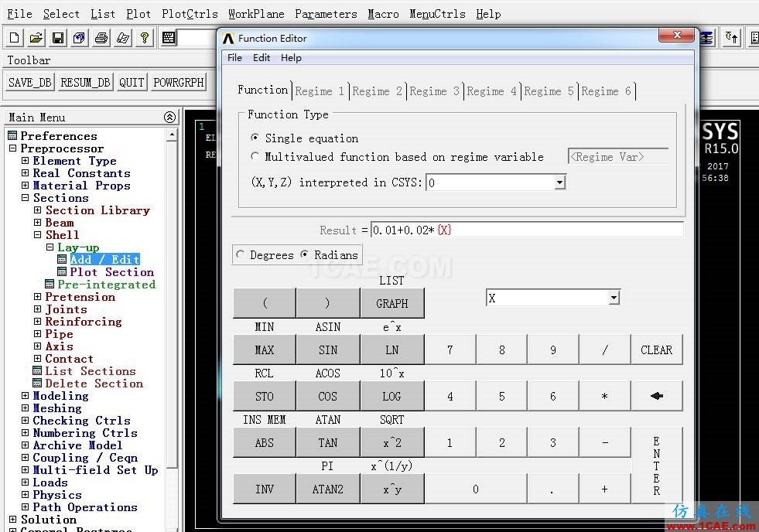Click the Print toolbar icon
This screenshot has width=759, height=532.
101,38
